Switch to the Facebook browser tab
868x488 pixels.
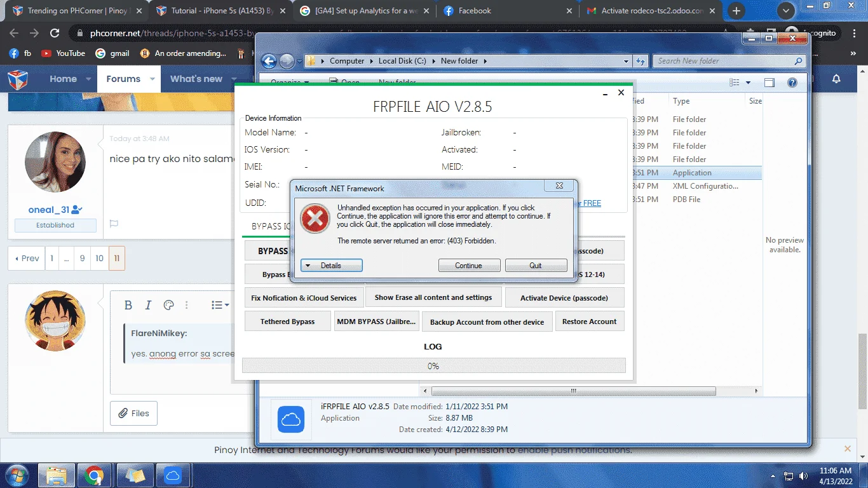506,11
